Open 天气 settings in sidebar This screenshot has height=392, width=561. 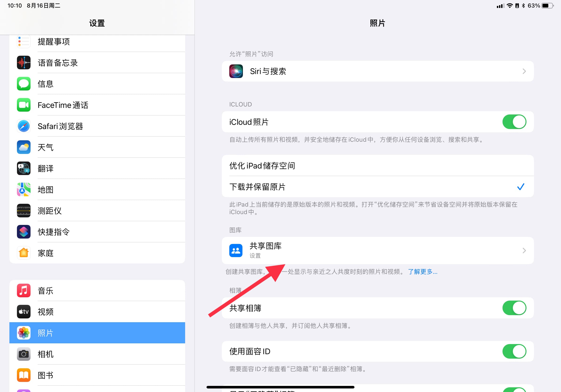97,147
